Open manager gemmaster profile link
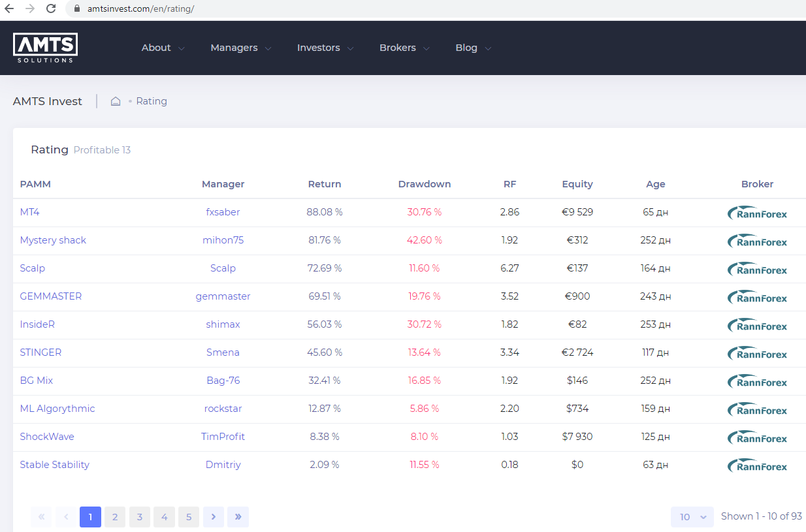This screenshot has height=532, width=806. click(223, 296)
